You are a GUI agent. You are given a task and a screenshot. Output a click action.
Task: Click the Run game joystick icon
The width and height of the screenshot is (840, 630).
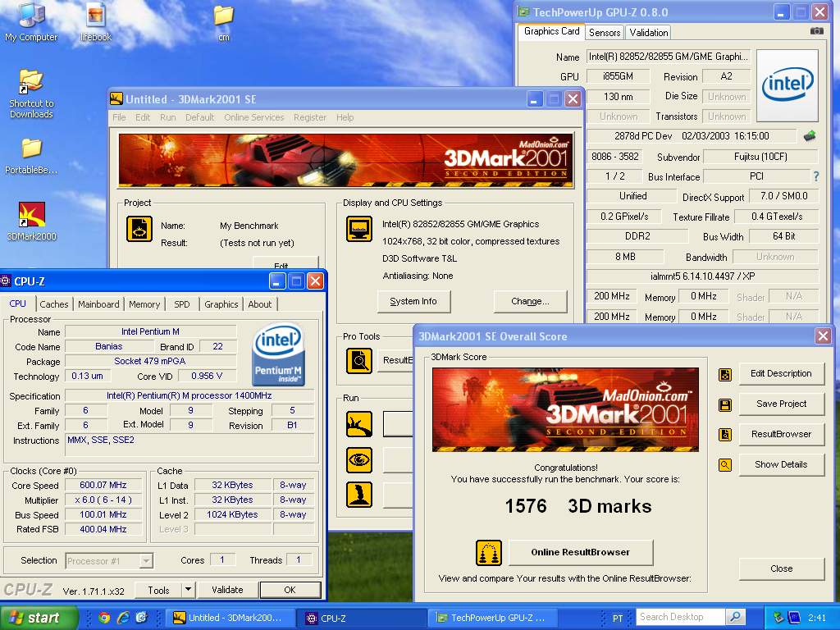click(359, 495)
